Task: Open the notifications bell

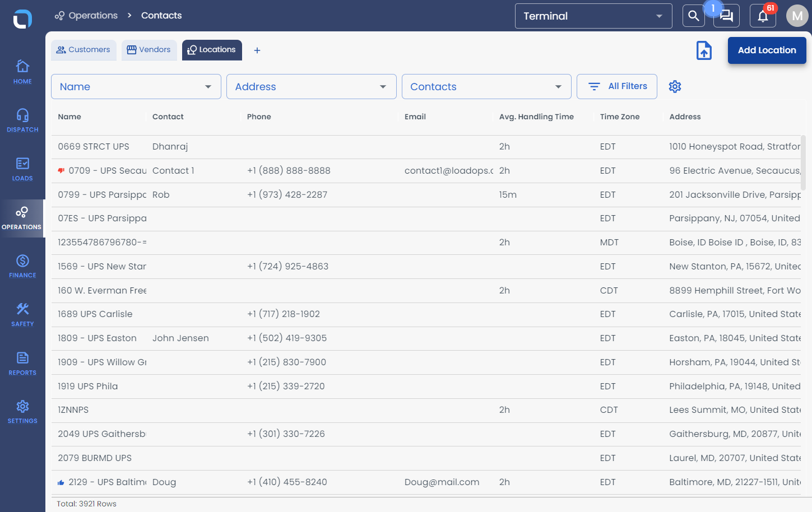Action: coord(763,16)
